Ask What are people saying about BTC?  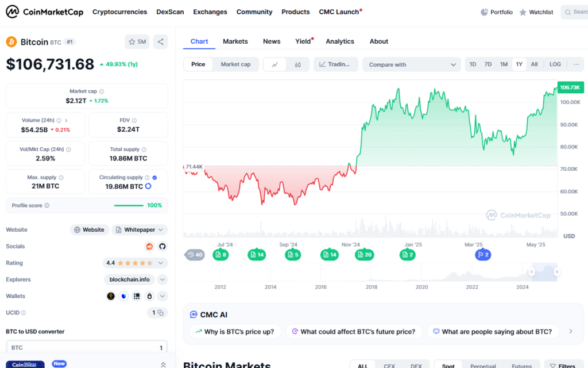493,332
